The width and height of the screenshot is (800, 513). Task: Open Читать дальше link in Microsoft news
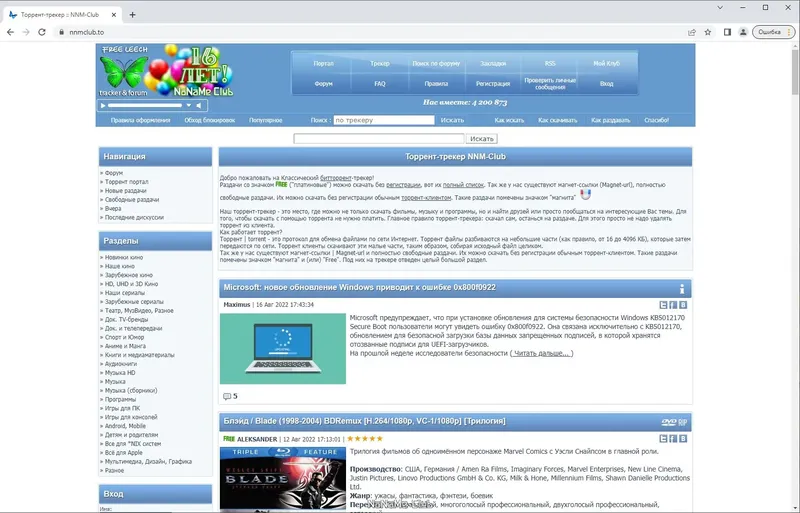[x=541, y=353]
